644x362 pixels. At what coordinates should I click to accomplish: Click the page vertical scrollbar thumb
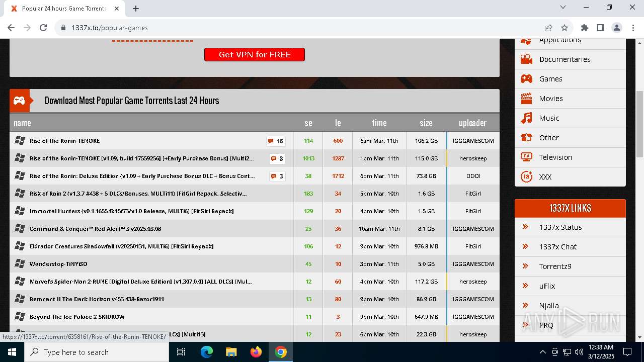(639, 124)
